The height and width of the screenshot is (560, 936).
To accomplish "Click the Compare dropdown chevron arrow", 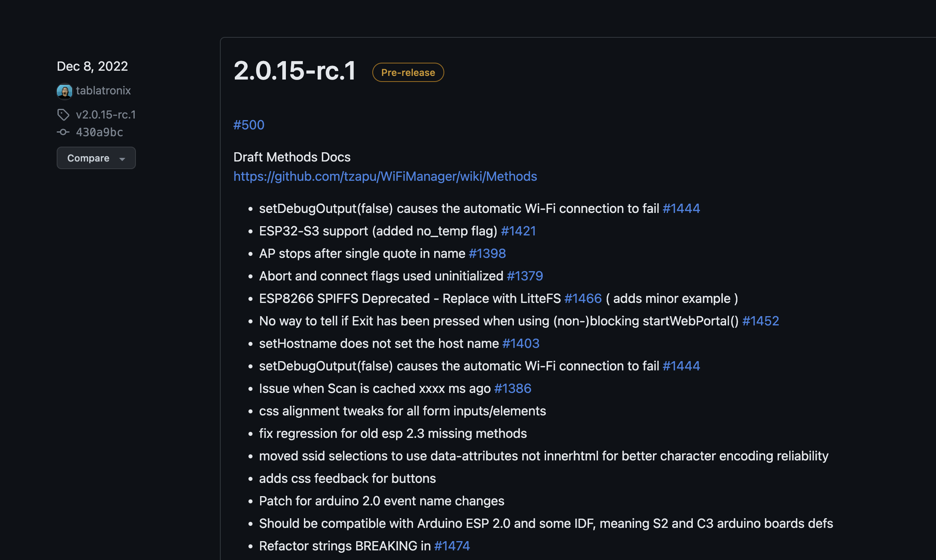I will (123, 159).
